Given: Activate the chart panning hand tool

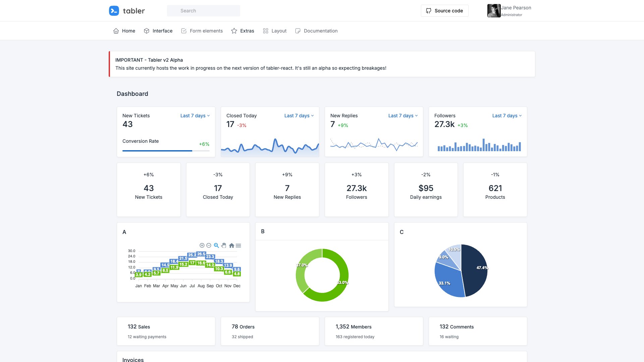Looking at the screenshot, I should (x=224, y=245).
